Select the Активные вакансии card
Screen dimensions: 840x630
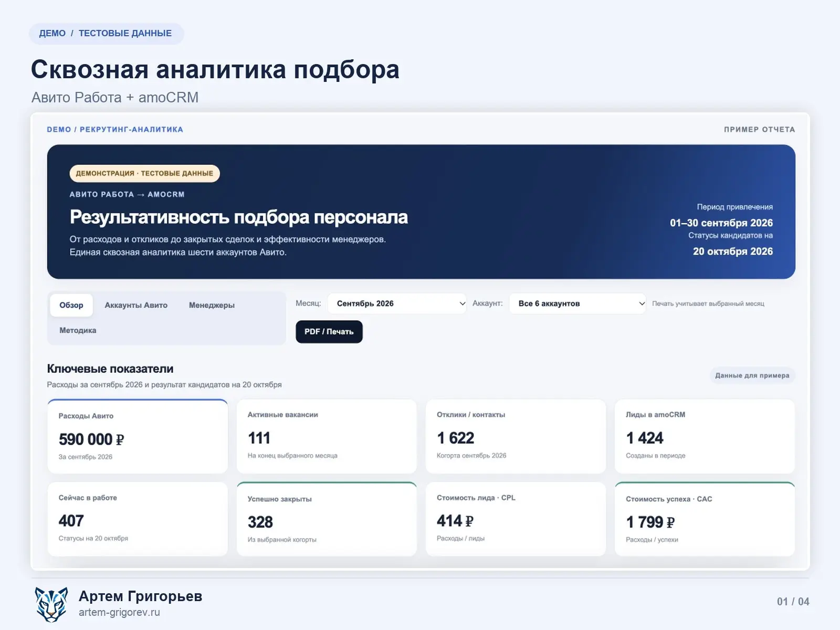327,437
